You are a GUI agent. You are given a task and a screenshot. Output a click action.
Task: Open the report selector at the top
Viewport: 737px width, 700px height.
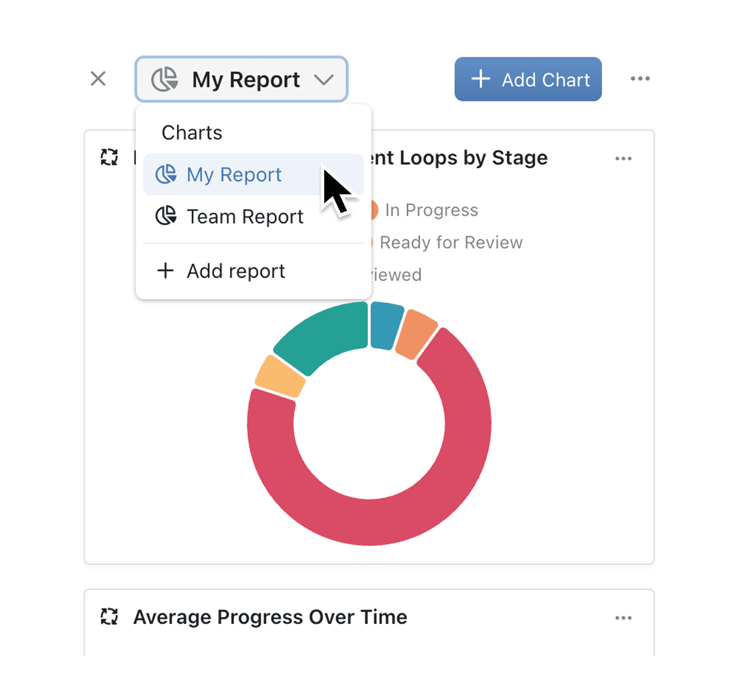[x=241, y=79]
